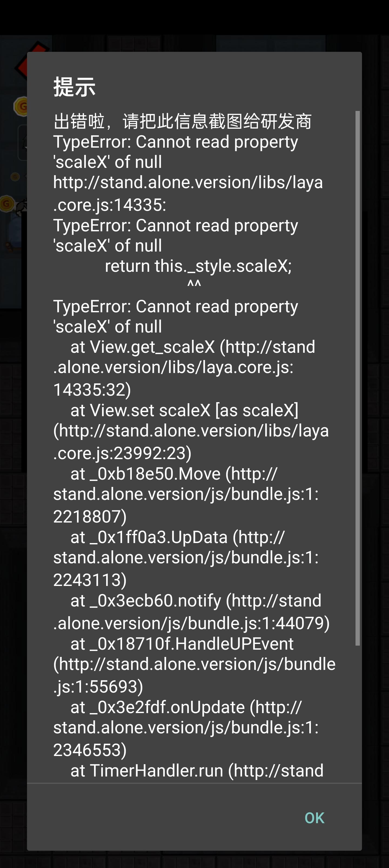
Task: Click the 提示 dialog title
Action: [75, 87]
